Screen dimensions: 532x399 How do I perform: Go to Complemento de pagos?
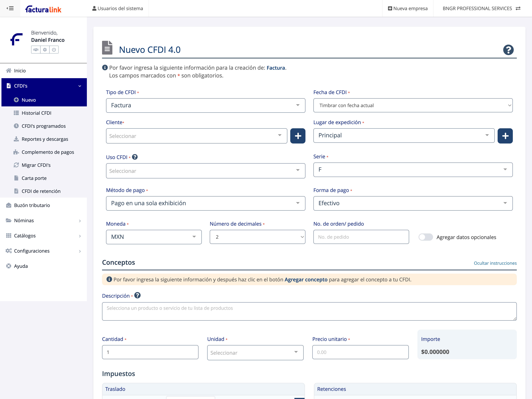(x=48, y=152)
